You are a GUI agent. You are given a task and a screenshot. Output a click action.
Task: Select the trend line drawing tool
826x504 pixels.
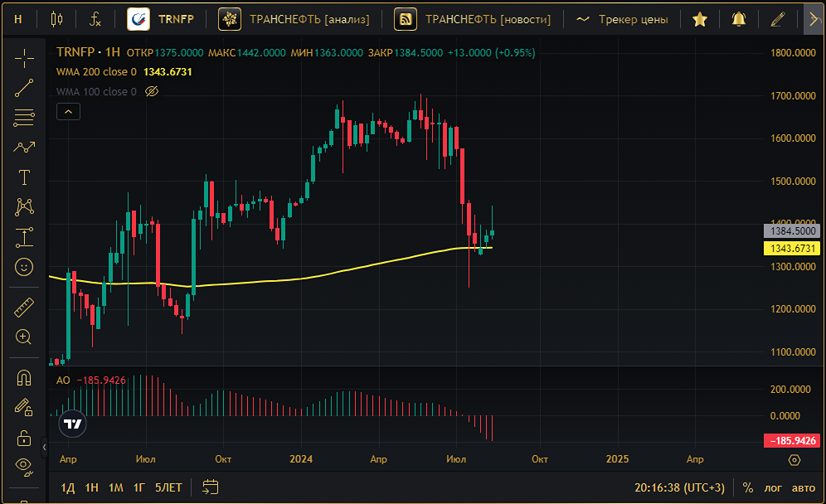(x=24, y=88)
